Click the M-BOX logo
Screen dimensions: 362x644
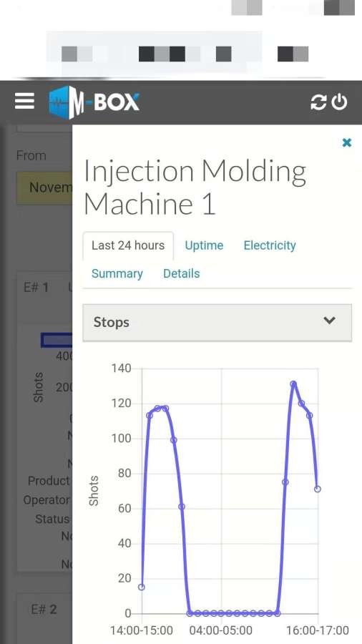tap(94, 102)
